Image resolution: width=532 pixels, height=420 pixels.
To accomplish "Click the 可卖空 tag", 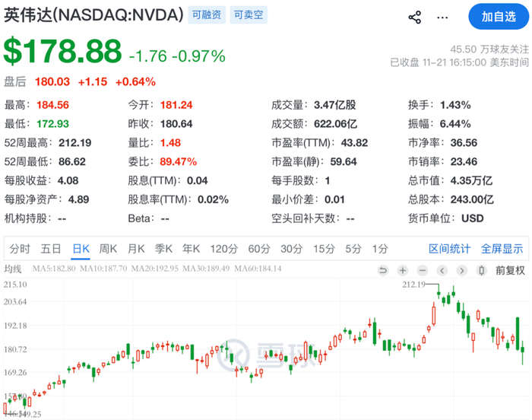I will click(249, 14).
